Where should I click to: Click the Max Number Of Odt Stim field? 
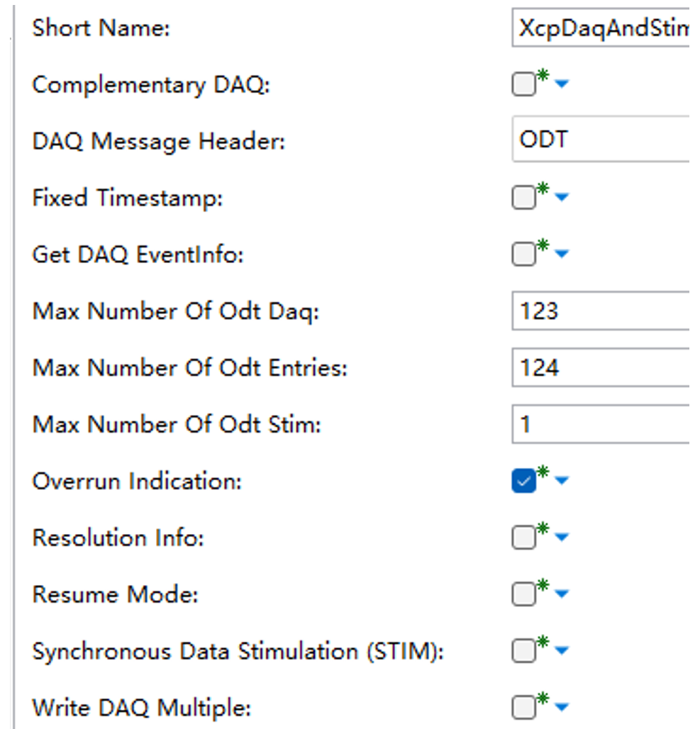pos(601,424)
